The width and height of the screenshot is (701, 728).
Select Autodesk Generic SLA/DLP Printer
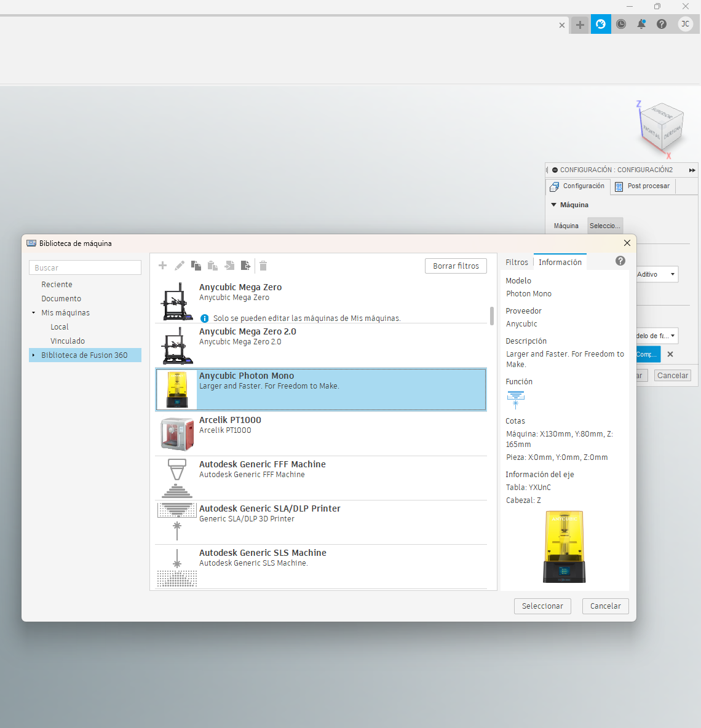(321, 522)
